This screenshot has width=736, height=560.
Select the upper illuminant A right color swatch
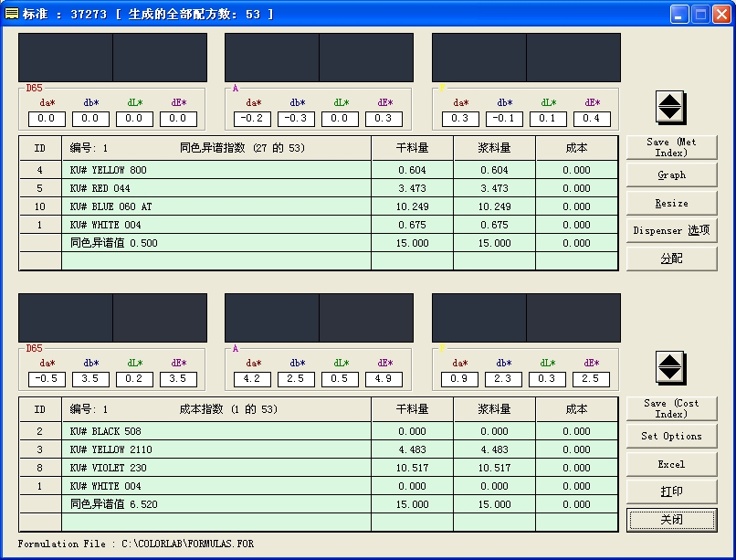coord(366,58)
